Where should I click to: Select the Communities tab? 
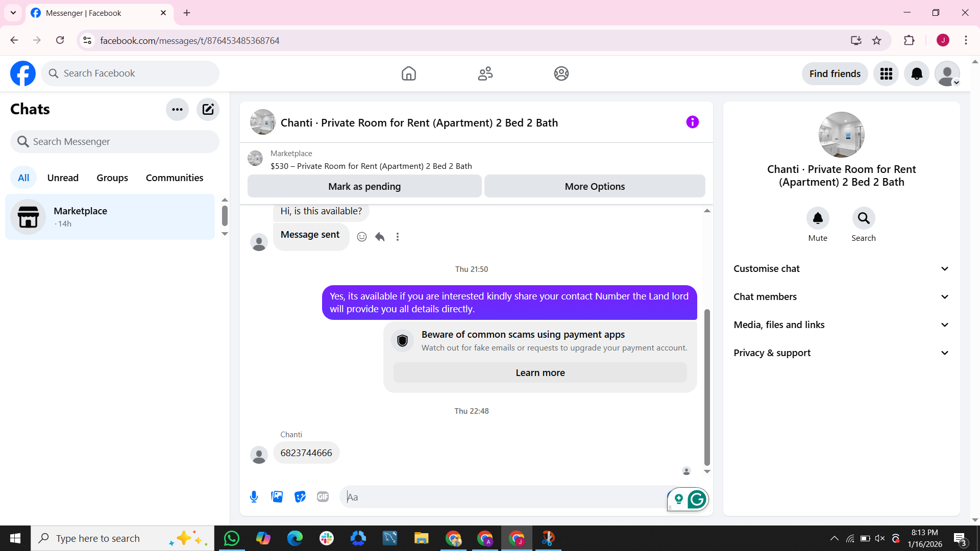coord(175,178)
